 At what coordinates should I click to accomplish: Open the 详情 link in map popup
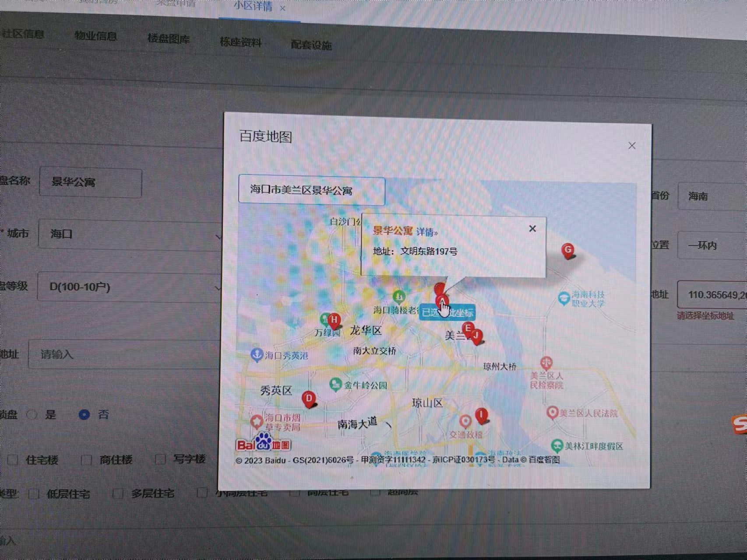[426, 232]
